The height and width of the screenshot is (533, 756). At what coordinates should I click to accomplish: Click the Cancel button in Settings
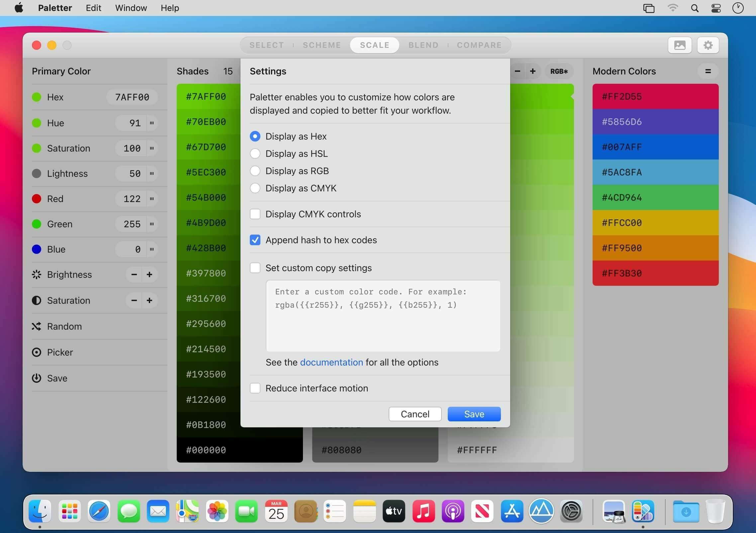(415, 414)
